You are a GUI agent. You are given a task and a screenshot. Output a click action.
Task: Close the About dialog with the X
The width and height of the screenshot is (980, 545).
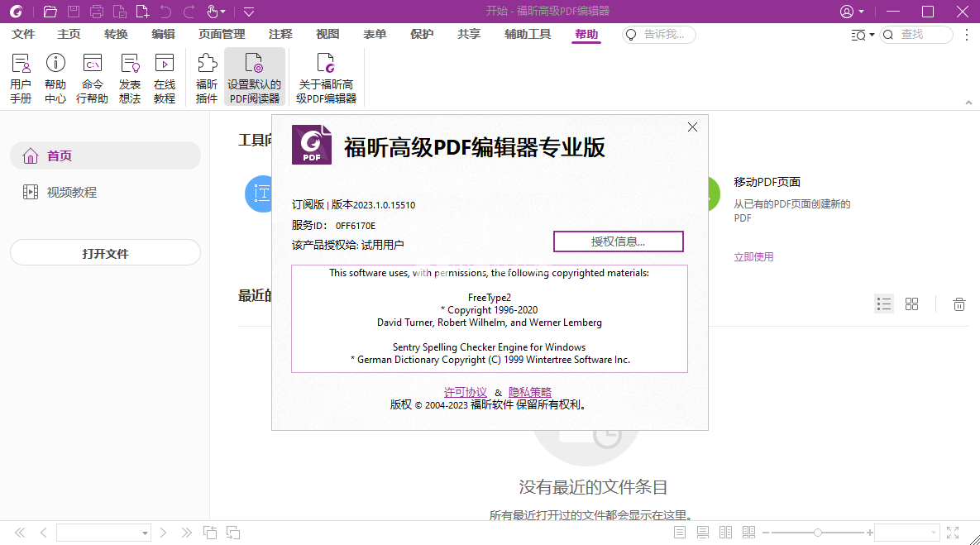point(692,127)
